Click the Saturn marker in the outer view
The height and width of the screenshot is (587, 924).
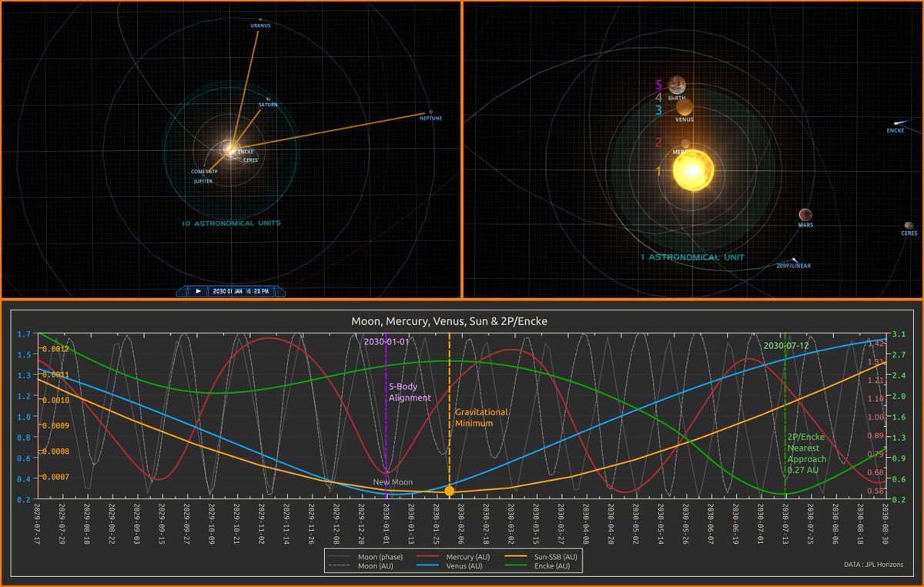pos(268,99)
